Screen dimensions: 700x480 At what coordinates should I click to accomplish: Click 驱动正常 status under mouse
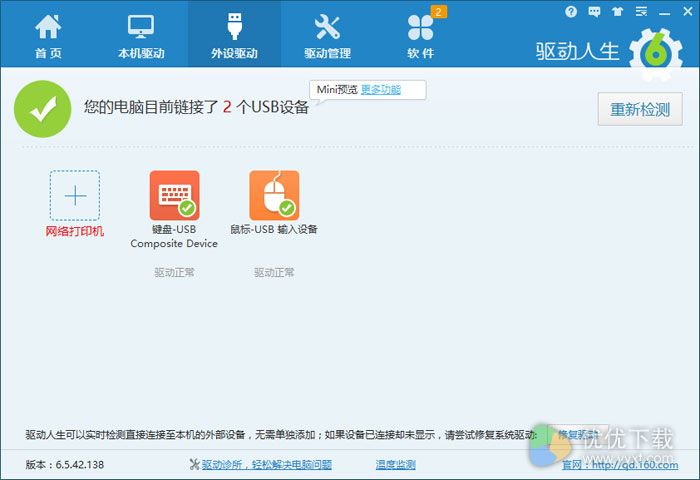[274, 272]
